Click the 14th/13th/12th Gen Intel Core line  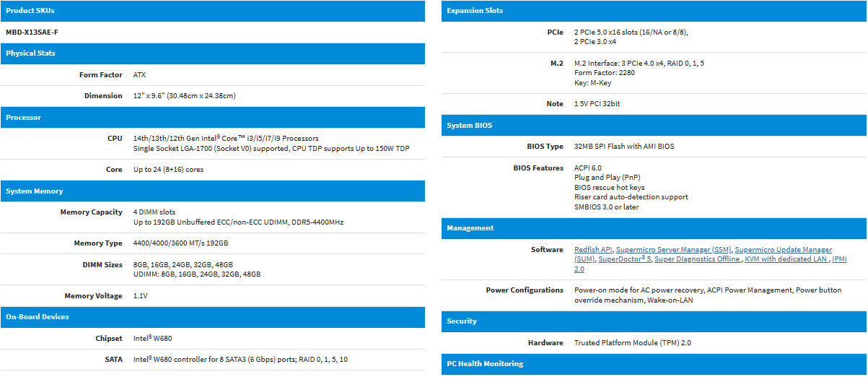coord(226,139)
